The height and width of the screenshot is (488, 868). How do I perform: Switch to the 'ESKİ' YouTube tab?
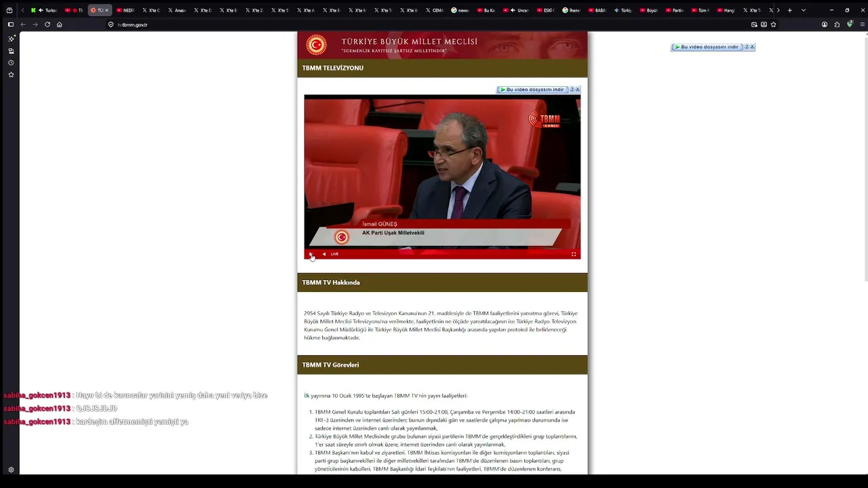[x=545, y=10]
